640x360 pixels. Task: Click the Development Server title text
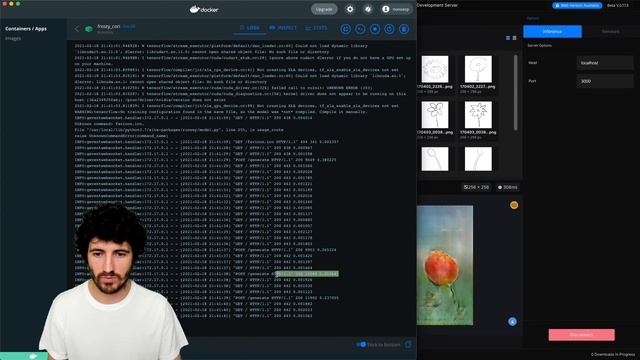pyautogui.click(x=437, y=5)
